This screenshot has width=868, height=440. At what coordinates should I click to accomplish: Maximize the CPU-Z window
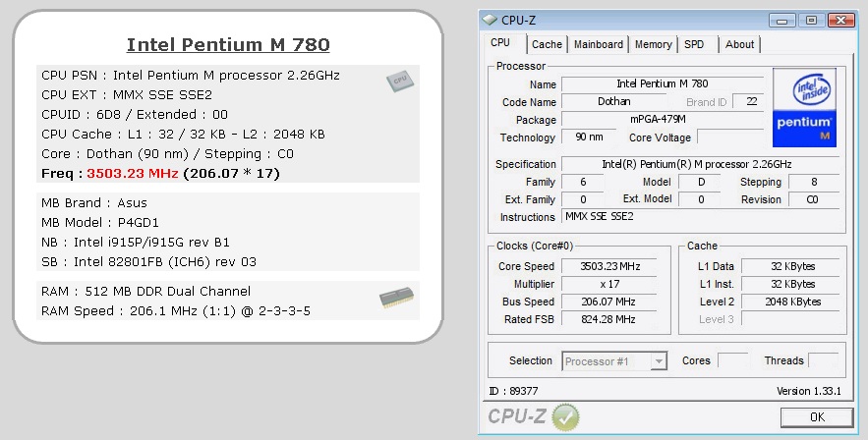(811, 21)
